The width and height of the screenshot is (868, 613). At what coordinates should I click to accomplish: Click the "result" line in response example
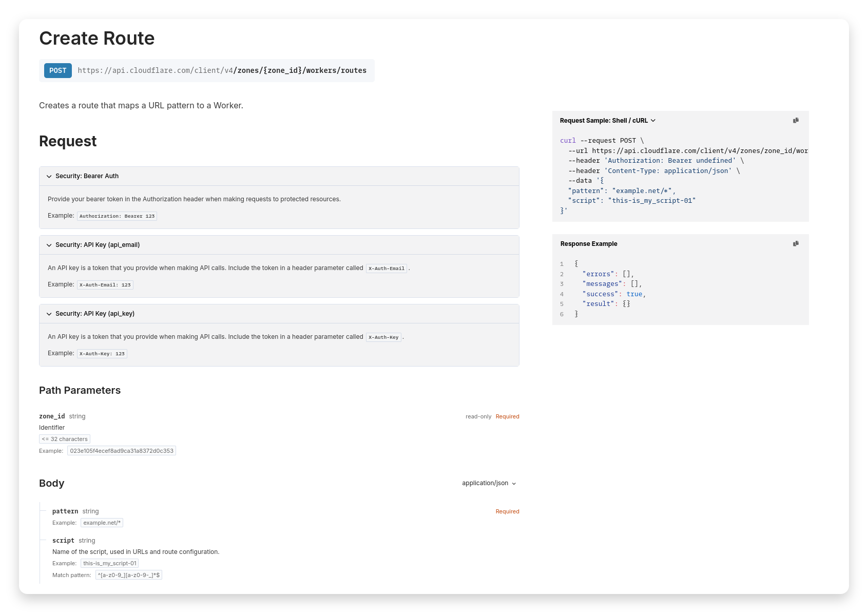click(606, 304)
